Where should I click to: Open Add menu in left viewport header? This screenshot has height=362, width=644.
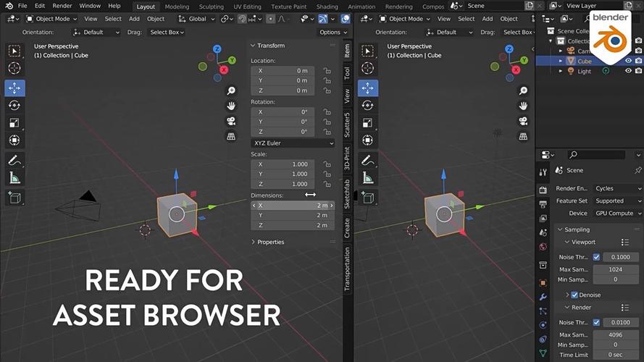point(134,19)
